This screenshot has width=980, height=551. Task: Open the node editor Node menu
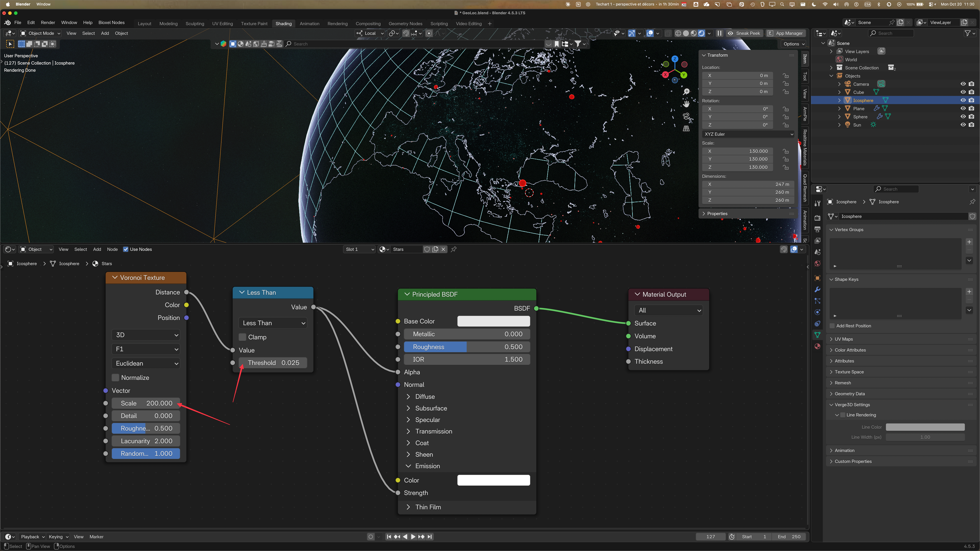(112, 249)
